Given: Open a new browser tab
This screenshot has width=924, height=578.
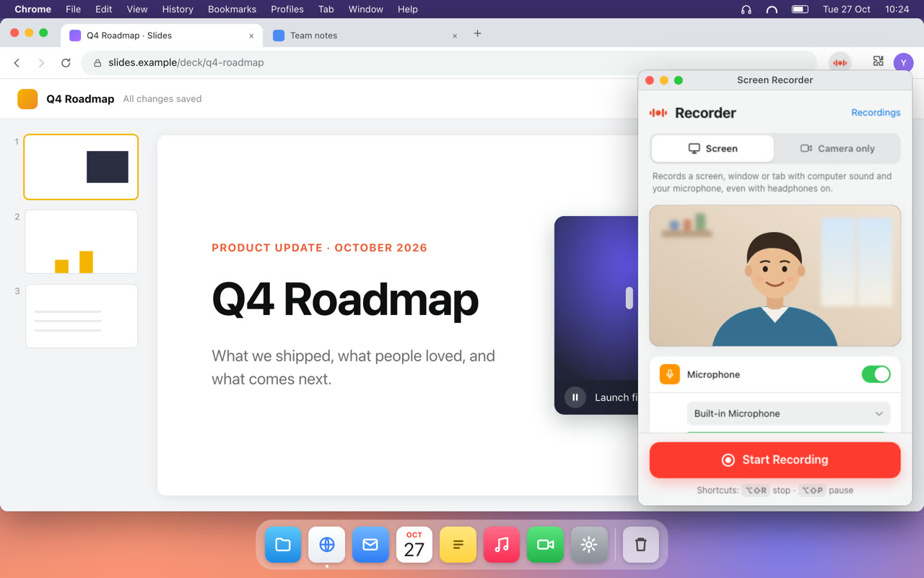Looking at the screenshot, I should click(477, 34).
